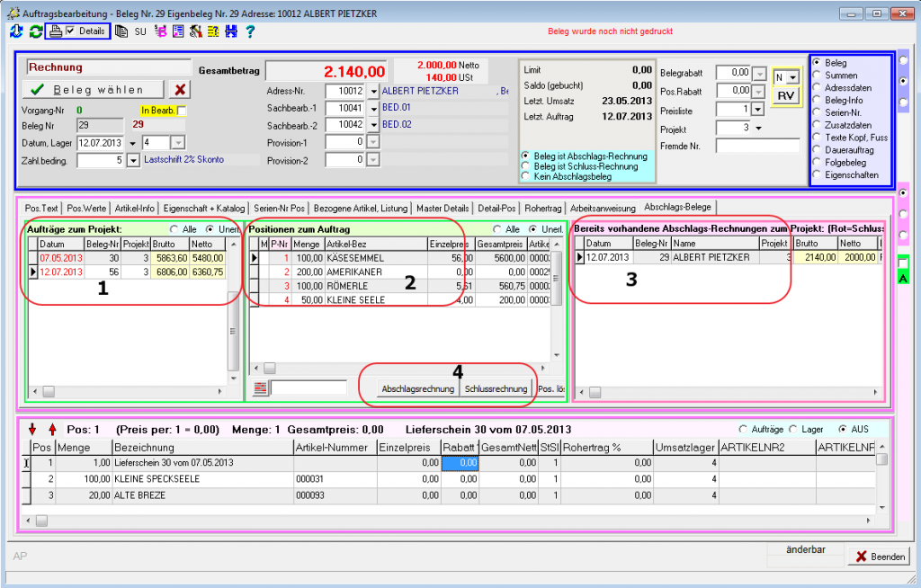This screenshot has height=588, width=921.
Task: Click the green refresh arrows toolbar icon
Action: click(36, 31)
